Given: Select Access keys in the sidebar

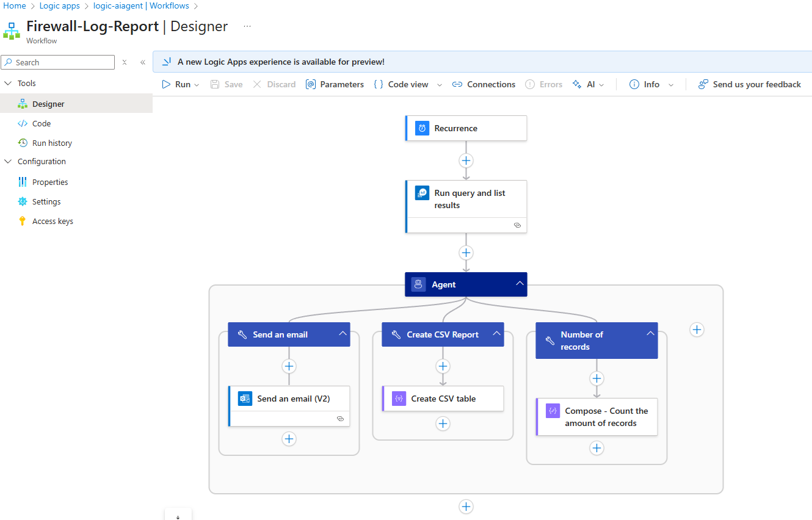Looking at the screenshot, I should click(53, 221).
